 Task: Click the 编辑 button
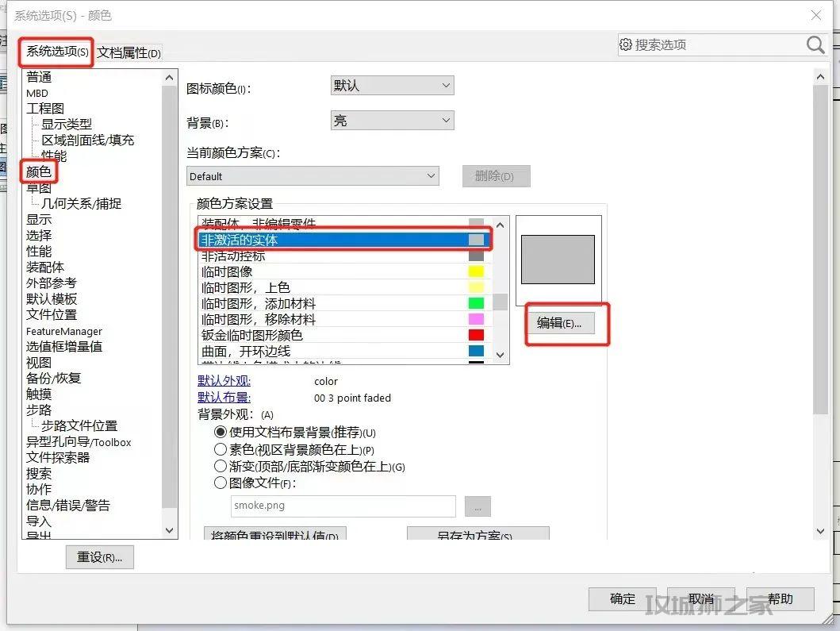(x=559, y=323)
